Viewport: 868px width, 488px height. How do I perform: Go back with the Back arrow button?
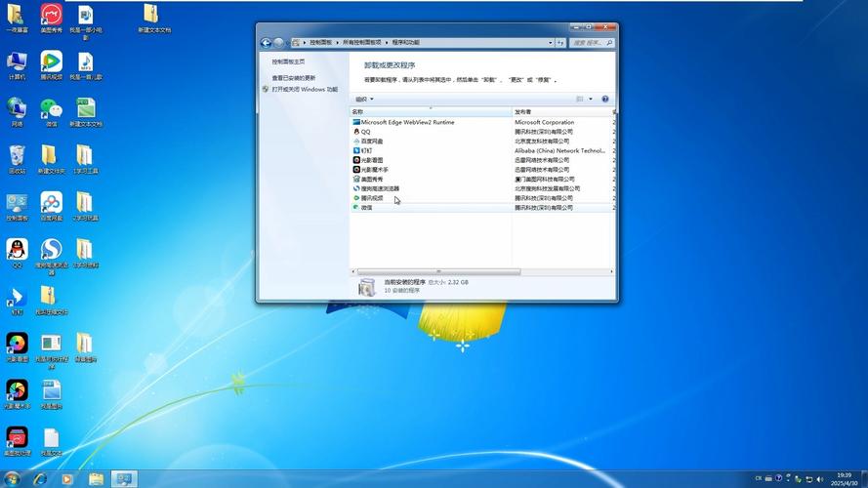pos(266,43)
